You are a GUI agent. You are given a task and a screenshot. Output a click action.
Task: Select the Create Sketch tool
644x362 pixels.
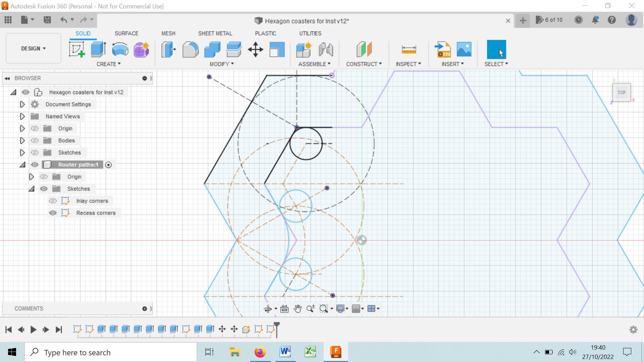[x=76, y=49]
